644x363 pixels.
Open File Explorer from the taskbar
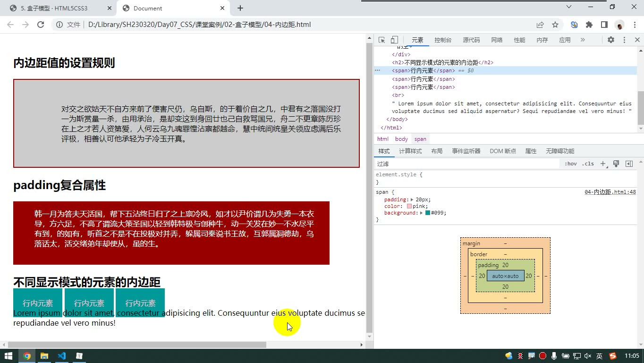pos(44,356)
